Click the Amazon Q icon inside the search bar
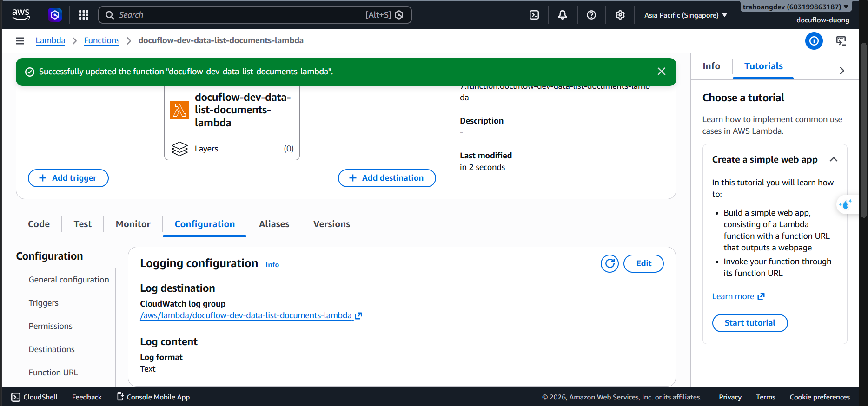The height and width of the screenshot is (406, 868). coord(399,15)
